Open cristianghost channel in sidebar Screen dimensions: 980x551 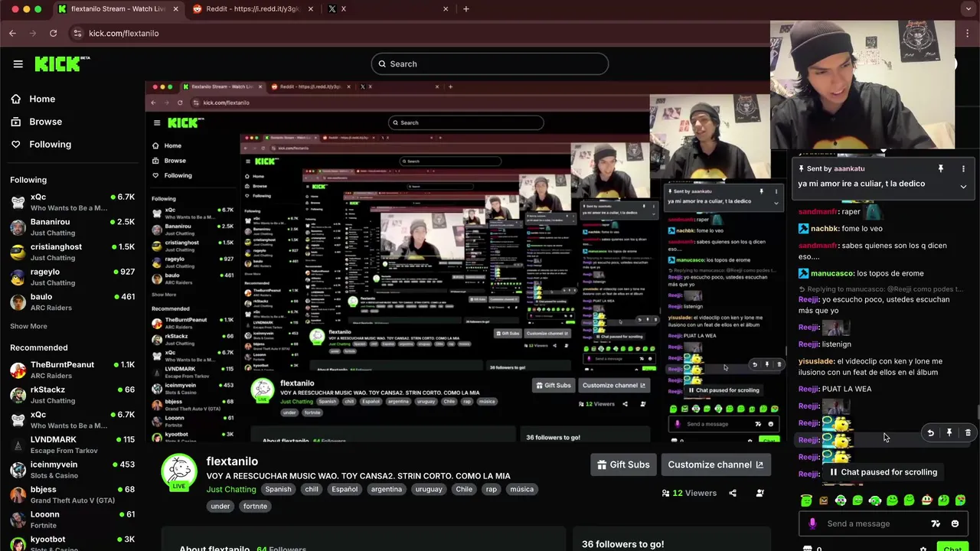[72, 252]
